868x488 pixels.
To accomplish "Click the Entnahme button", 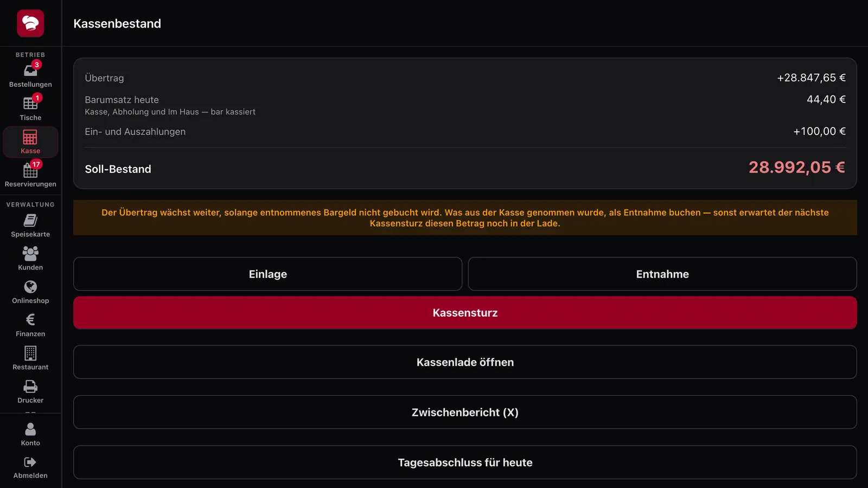I will (x=662, y=274).
